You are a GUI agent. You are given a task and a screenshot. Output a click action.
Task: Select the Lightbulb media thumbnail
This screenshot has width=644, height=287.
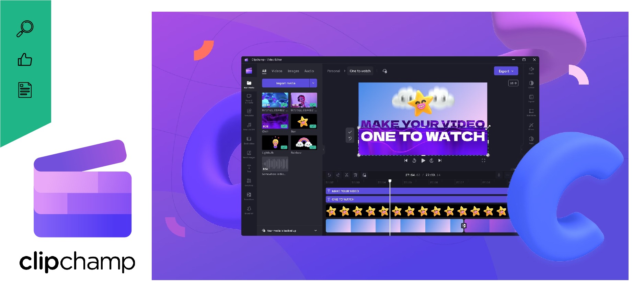pos(275,143)
